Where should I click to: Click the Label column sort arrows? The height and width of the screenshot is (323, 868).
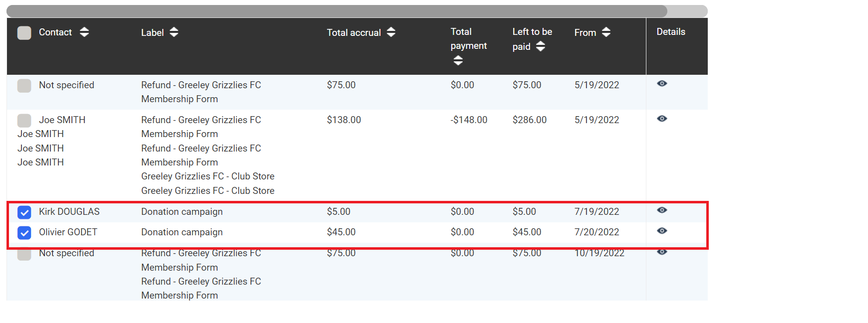(x=174, y=32)
